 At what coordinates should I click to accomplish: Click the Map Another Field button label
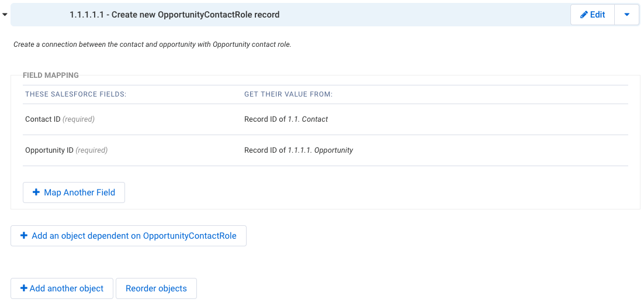79,192
